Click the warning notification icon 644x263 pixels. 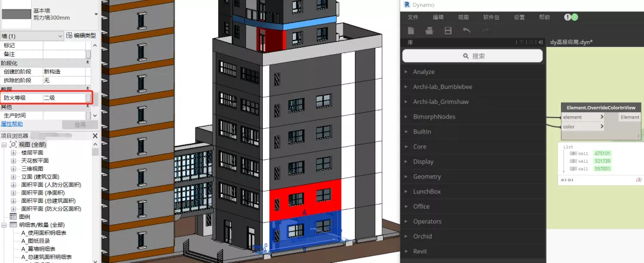pyautogui.click(x=567, y=17)
